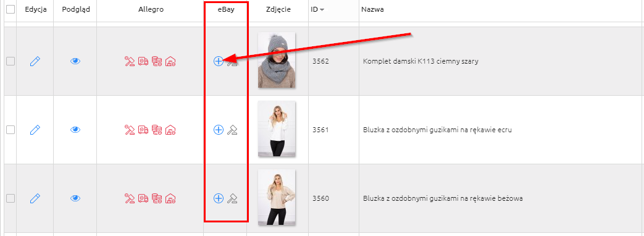The width and height of the screenshot is (644, 236).
Task: Add product 3560 to eBay with plus icon
Action: pos(219,198)
